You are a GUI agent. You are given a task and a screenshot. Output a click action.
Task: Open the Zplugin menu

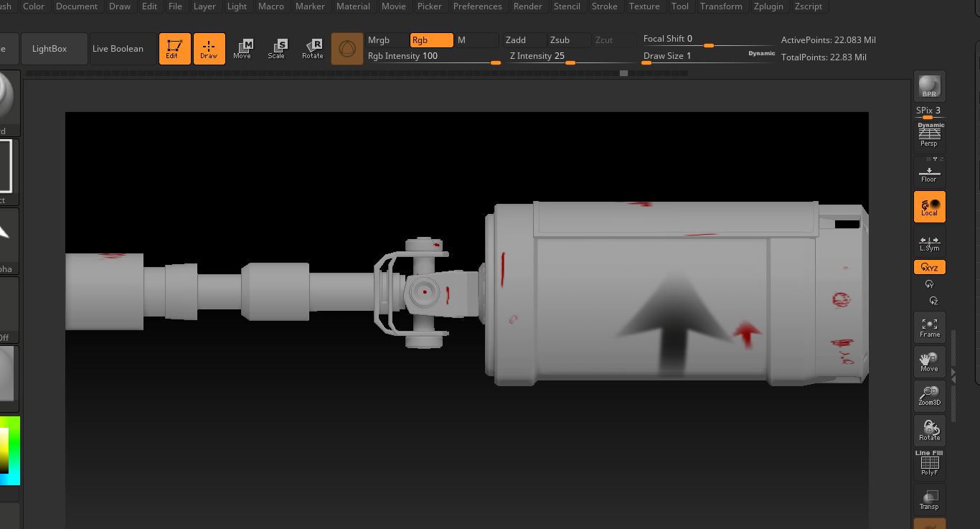pos(768,6)
